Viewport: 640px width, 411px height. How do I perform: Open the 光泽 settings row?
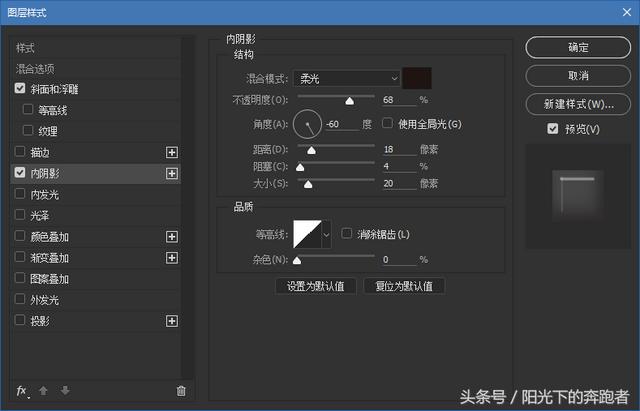tap(95, 215)
